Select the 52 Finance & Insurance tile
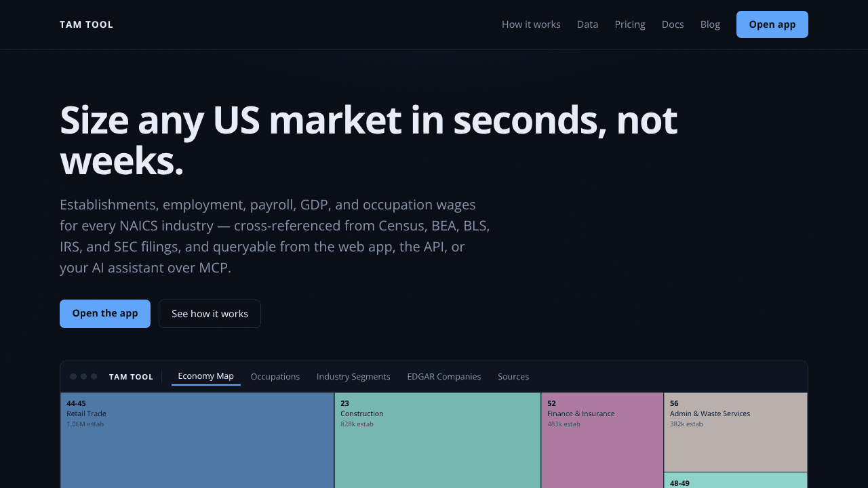 click(602, 441)
